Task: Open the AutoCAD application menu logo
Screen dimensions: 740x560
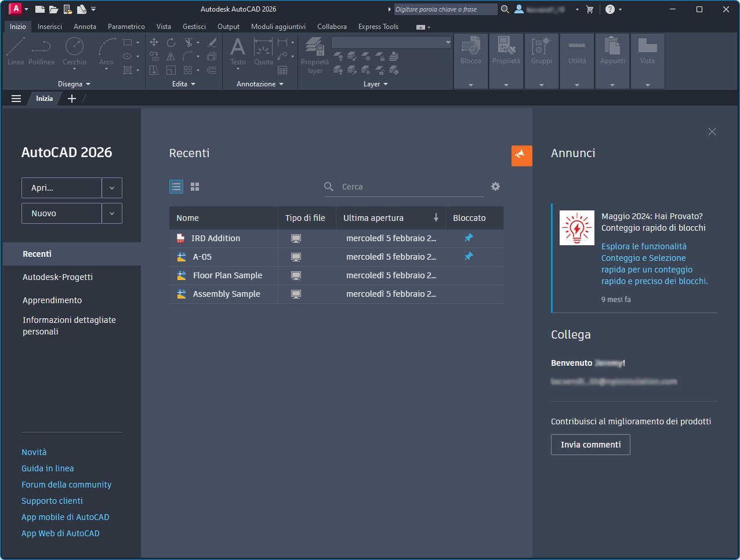Action: (16, 9)
